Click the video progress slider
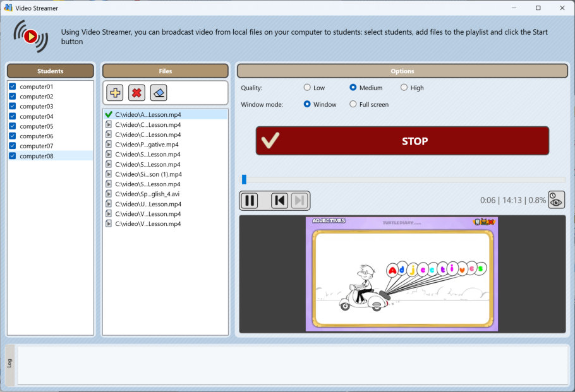575x392 pixels. [403, 179]
